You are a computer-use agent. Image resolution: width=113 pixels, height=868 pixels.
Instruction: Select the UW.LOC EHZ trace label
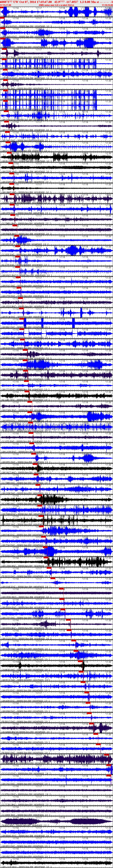tap(26, 742)
